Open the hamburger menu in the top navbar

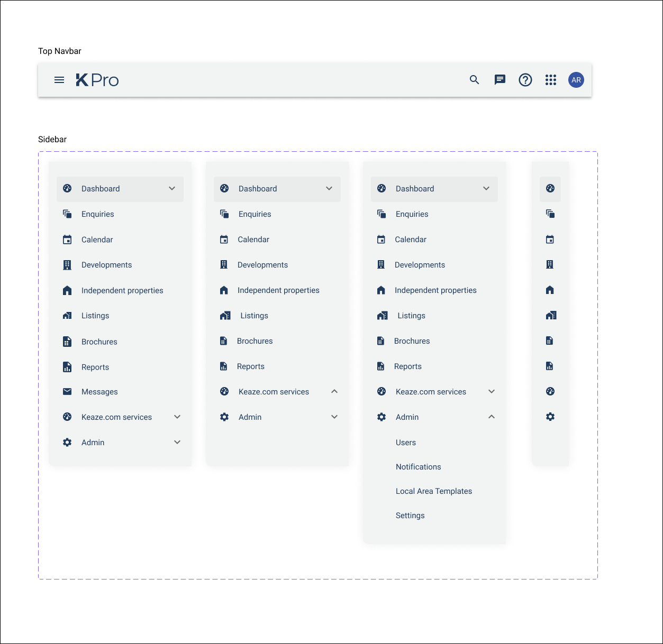tap(59, 80)
